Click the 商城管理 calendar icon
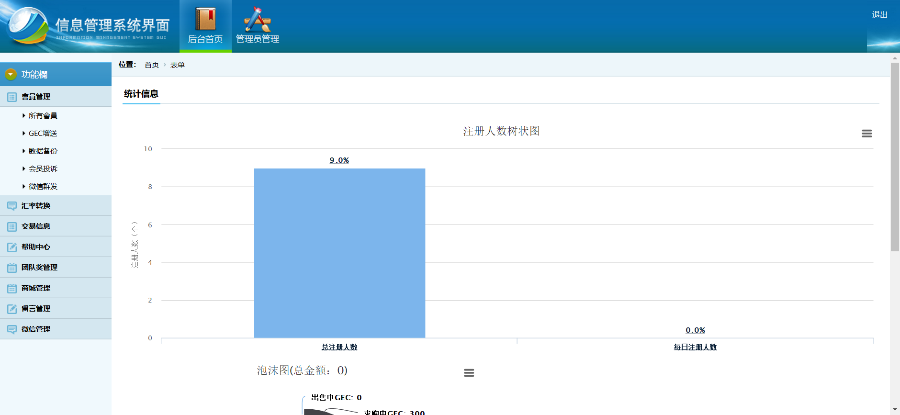 tap(11, 288)
